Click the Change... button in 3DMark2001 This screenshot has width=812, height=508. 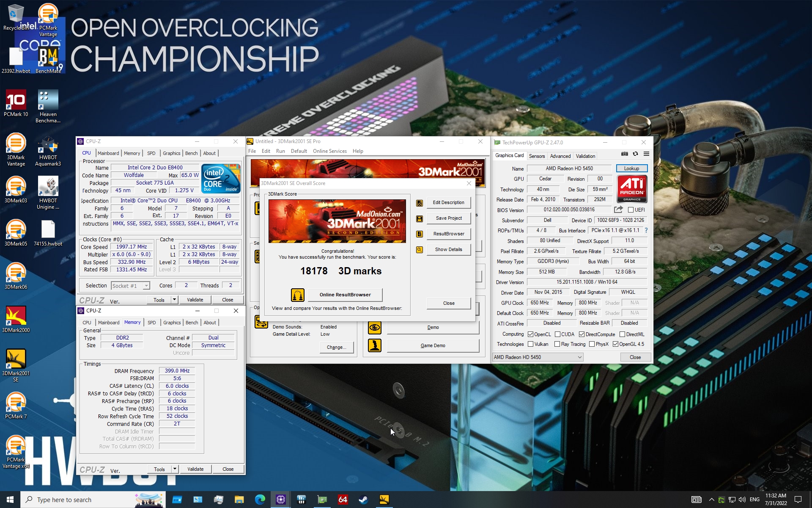(x=337, y=347)
